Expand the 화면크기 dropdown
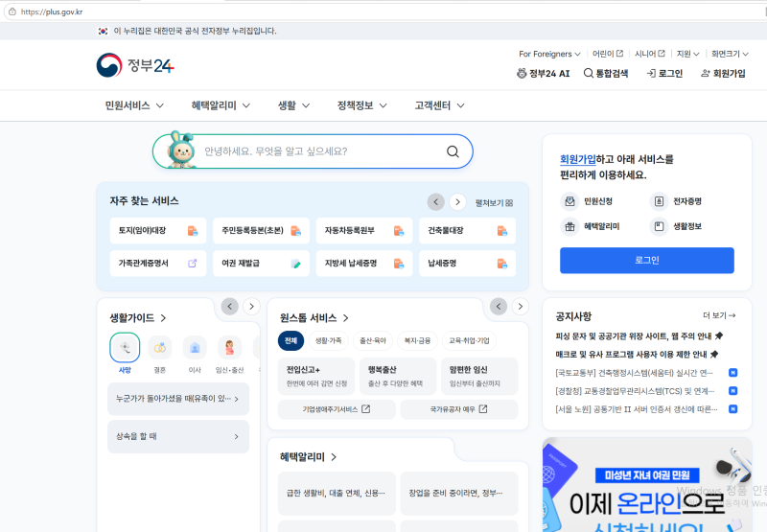767x532 pixels. (730, 54)
